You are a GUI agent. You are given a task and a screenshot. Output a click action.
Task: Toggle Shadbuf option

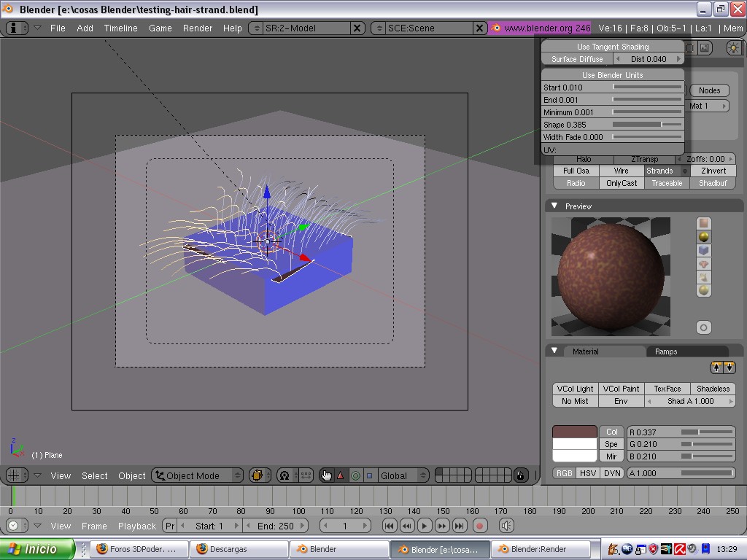coord(713,183)
